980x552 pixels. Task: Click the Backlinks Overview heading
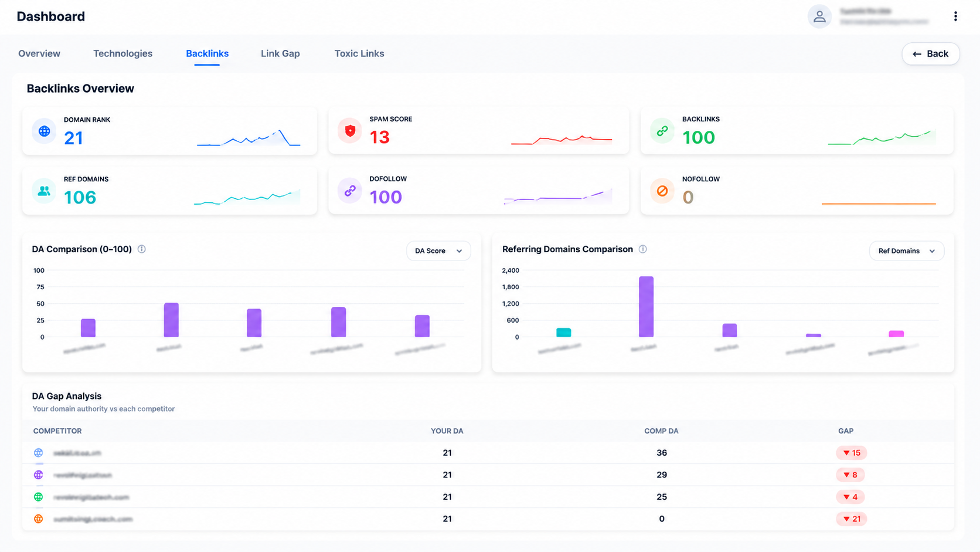click(x=80, y=89)
